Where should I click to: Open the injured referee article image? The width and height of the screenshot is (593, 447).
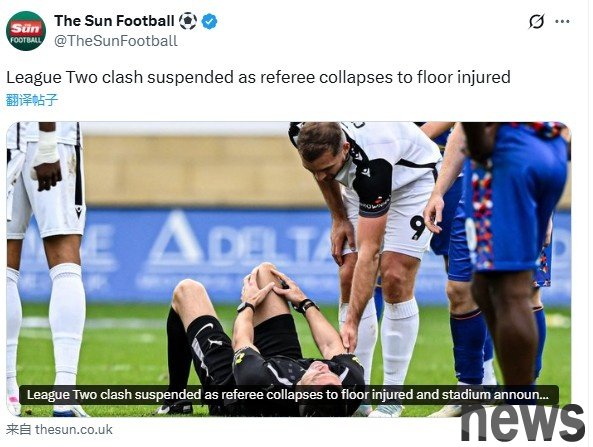pos(289,269)
